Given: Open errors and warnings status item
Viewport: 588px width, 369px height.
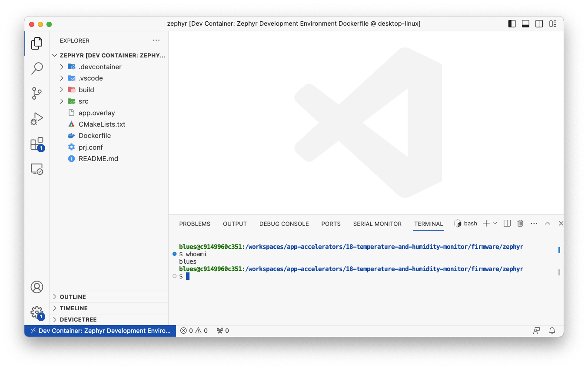Looking at the screenshot, I should pyautogui.click(x=194, y=331).
